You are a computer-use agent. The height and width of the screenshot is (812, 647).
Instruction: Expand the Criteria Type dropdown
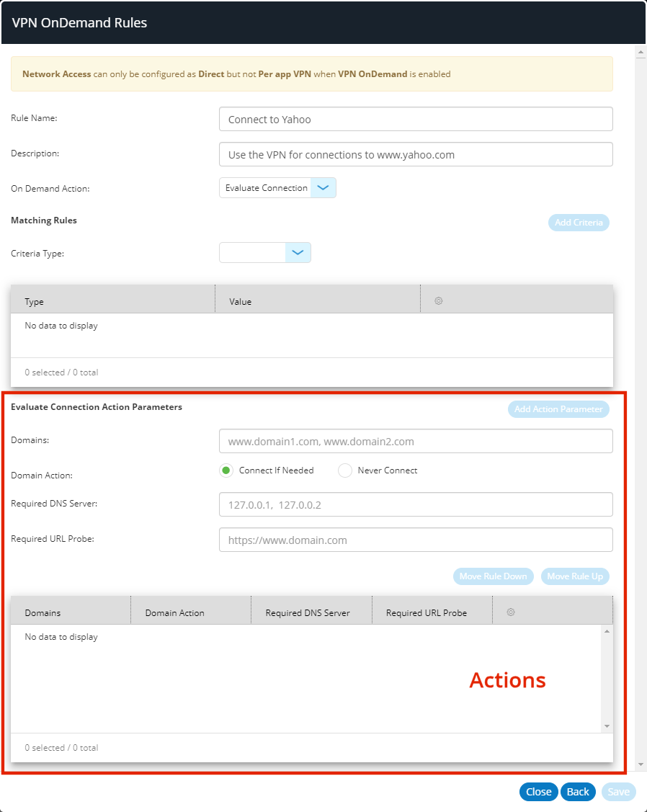click(298, 253)
